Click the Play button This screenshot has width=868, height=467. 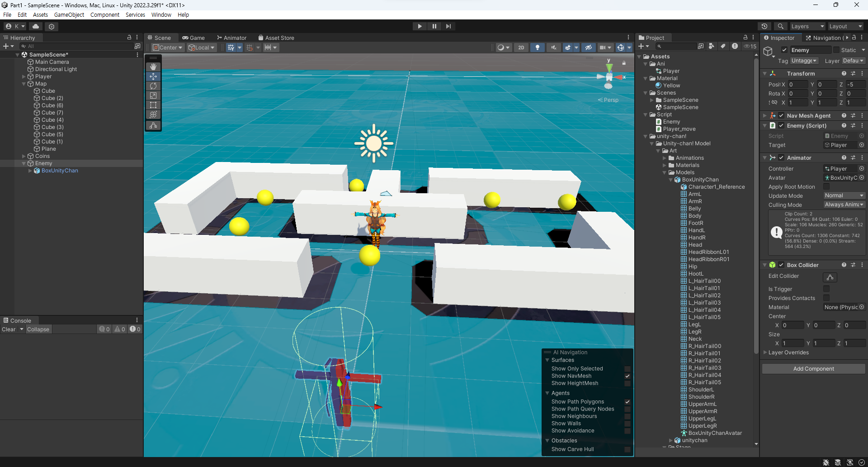pyautogui.click(x=420, y=26)
